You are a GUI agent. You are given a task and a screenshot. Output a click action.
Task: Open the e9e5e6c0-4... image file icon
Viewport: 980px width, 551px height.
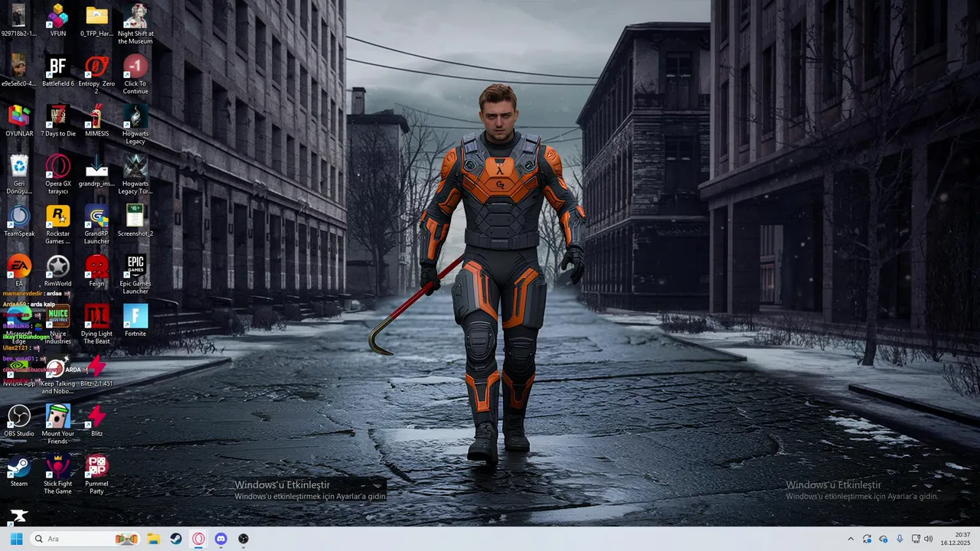19,70
